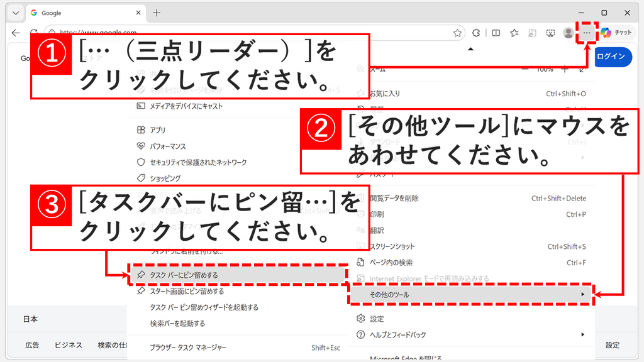Click the apps icon beside アプリ

click(141, 129)
